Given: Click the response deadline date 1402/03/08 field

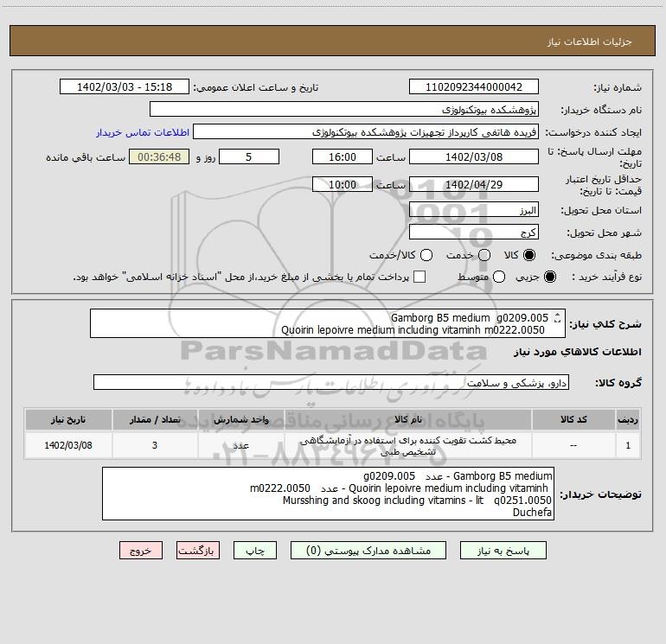Looking at the screenshot, I should click(x=474, y=157).
